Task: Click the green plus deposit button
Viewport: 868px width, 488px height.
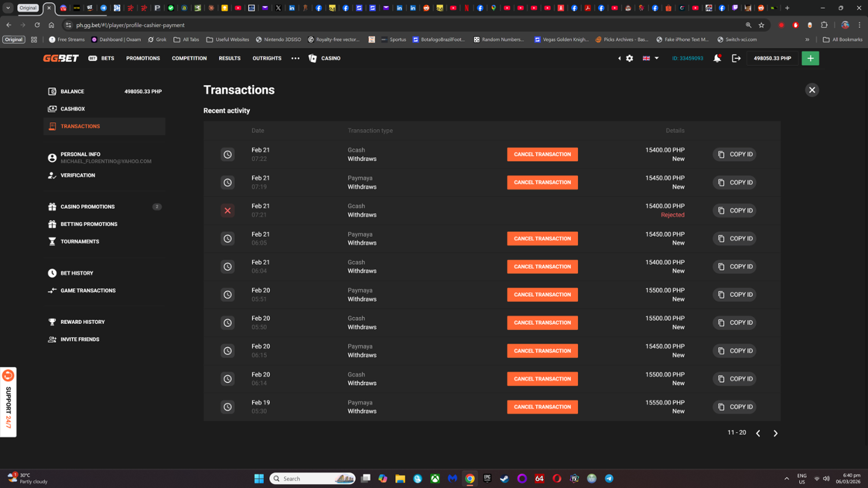Action: pyautogui.click(x=810, y=58)
